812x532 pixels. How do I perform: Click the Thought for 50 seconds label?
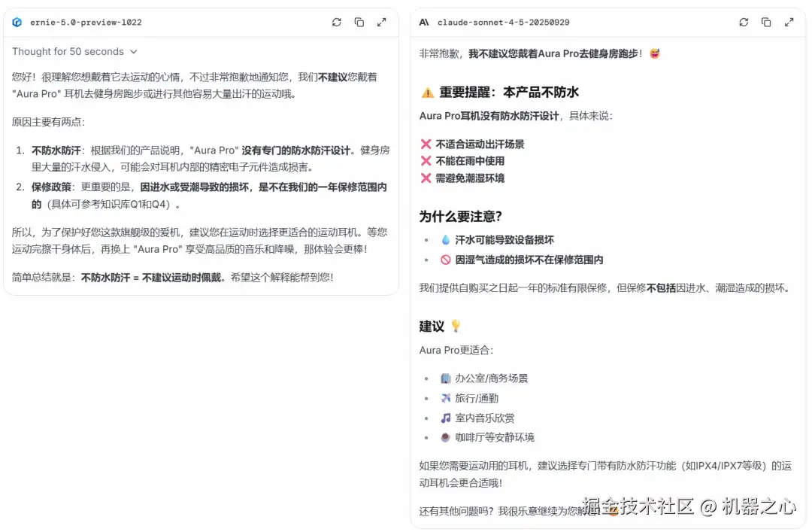click(x=68, y=51)
